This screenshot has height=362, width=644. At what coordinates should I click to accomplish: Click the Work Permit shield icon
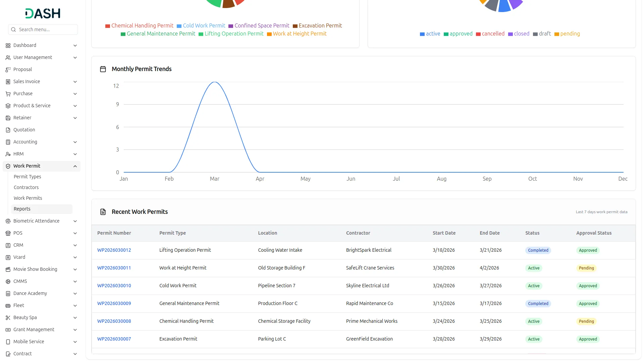pyautogui.click(x=8, y=166)
